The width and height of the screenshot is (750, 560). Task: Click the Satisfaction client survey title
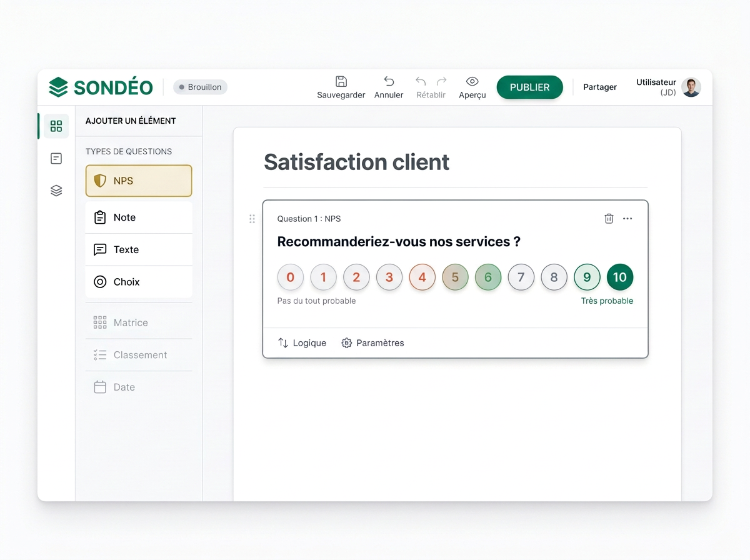(x=356, y=162)
